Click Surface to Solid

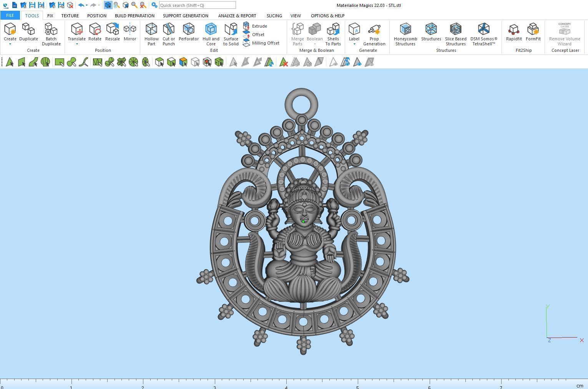231,34
